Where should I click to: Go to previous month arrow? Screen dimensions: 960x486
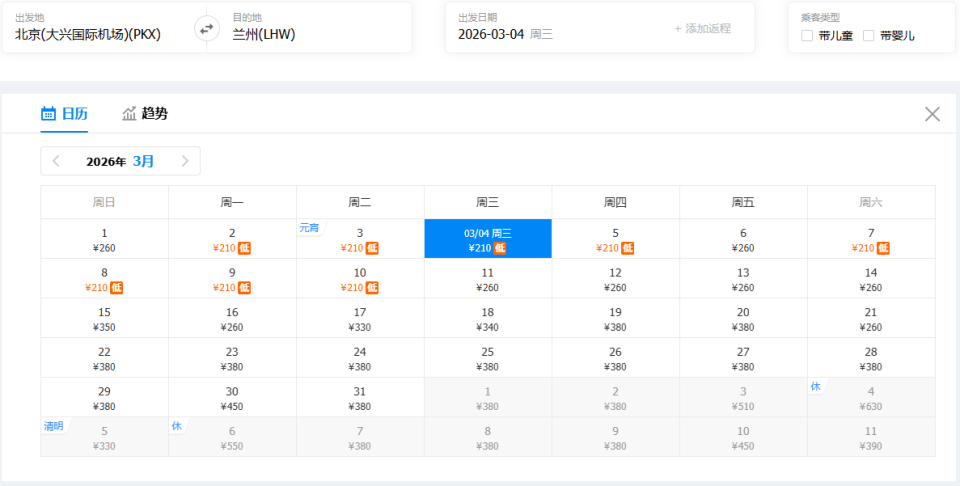click(x=56, y=161)
